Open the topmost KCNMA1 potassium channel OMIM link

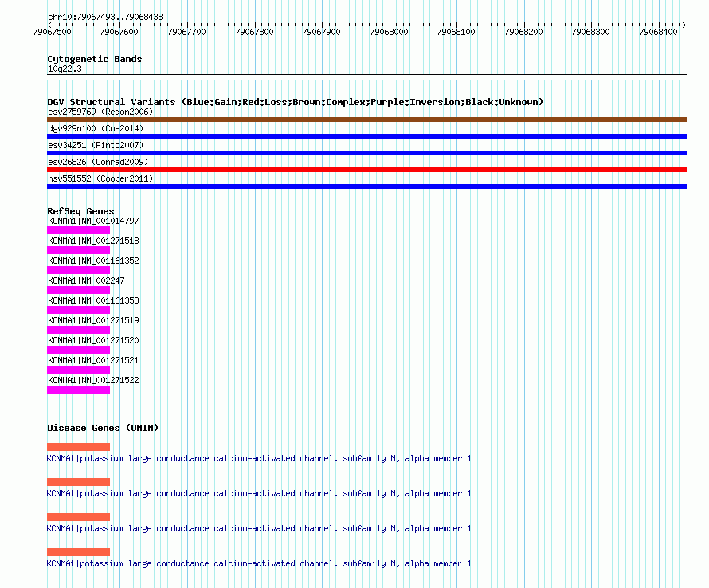click(x=259, y=459)
